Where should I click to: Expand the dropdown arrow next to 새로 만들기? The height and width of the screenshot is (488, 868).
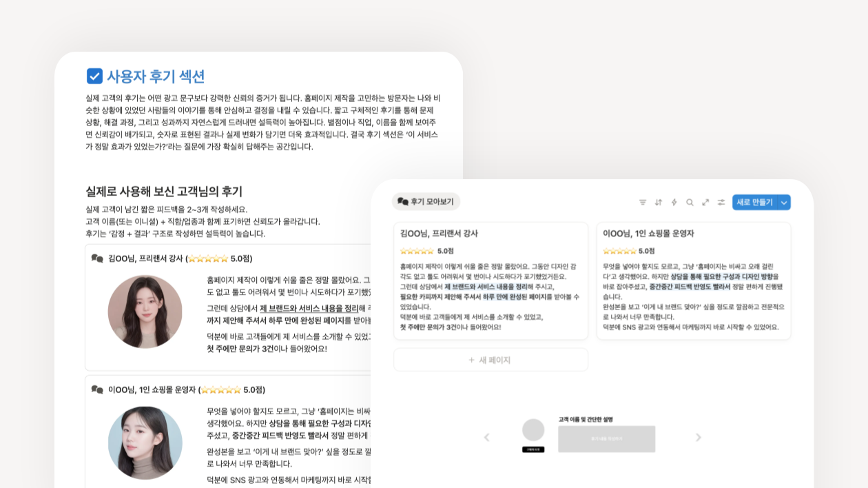tap(784, 202)
